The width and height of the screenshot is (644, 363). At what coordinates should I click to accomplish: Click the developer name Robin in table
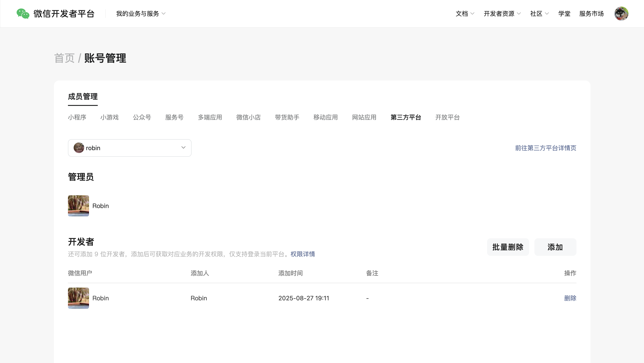pyautogui.click(x=100, y=298)
